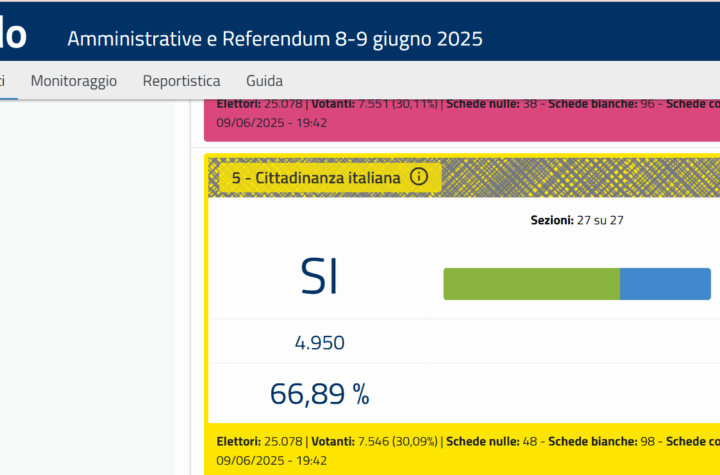The height and width of the screenshot is (475, 720).
Task: Open the Monitoraggio menu
Action: pyautogui.click(x=73, y=81)
